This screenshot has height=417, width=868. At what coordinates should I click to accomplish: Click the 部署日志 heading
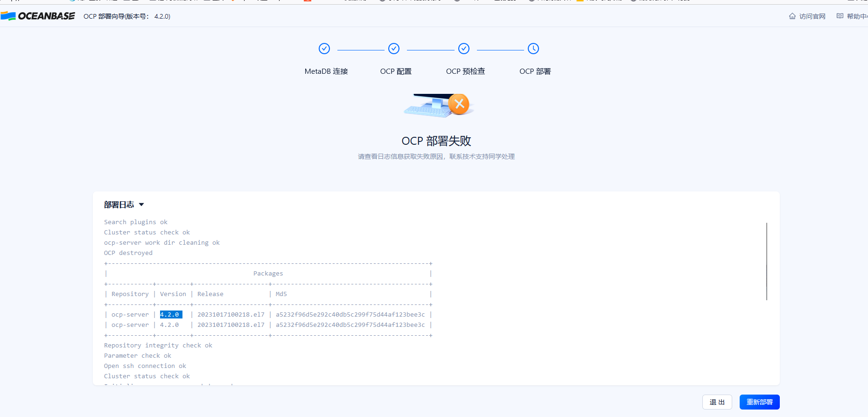coord(119,205)
